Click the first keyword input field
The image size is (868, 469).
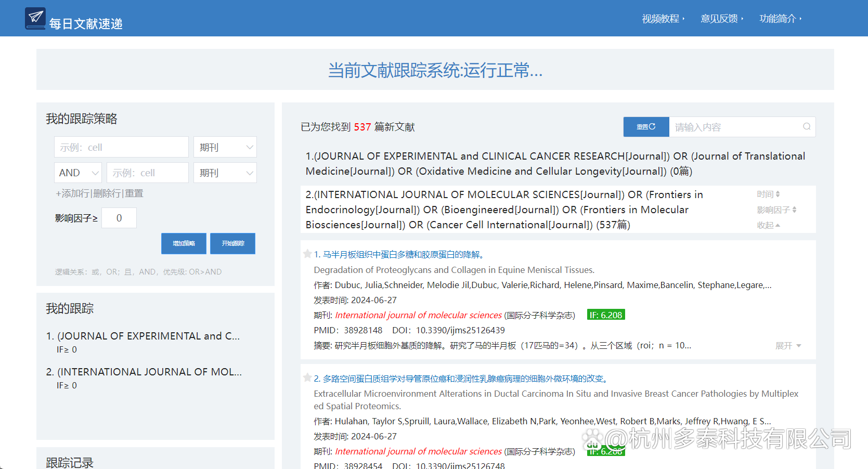coord(121,147)
